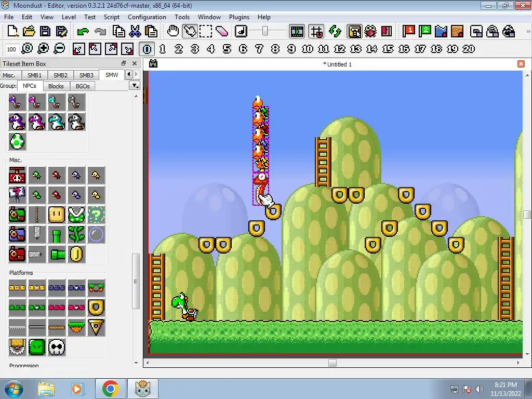Viewport: 532px width, 399px height.
Task: Click the grey Redo arrow
Action: [100, 32]
